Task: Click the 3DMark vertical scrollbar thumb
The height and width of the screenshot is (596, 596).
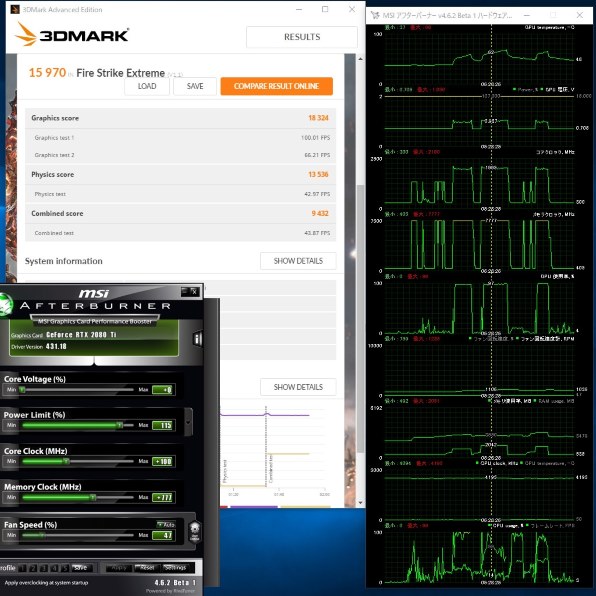Action: [360, 319]
